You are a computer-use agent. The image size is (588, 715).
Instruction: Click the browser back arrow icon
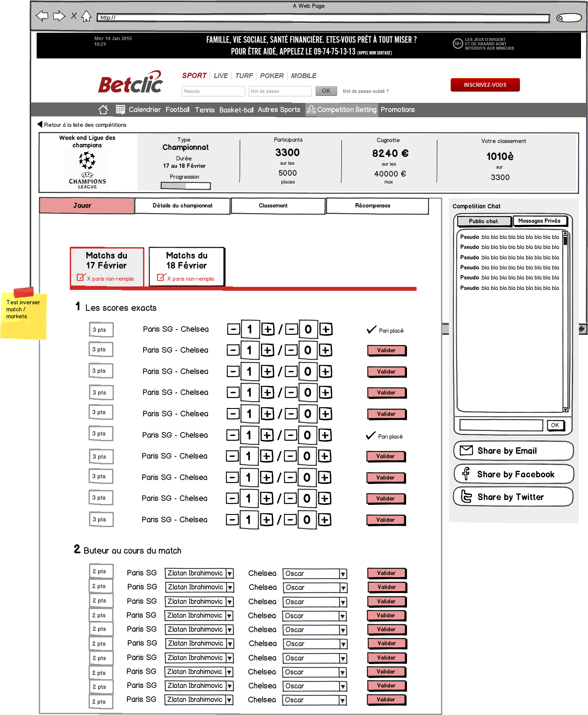coord(42,16)
